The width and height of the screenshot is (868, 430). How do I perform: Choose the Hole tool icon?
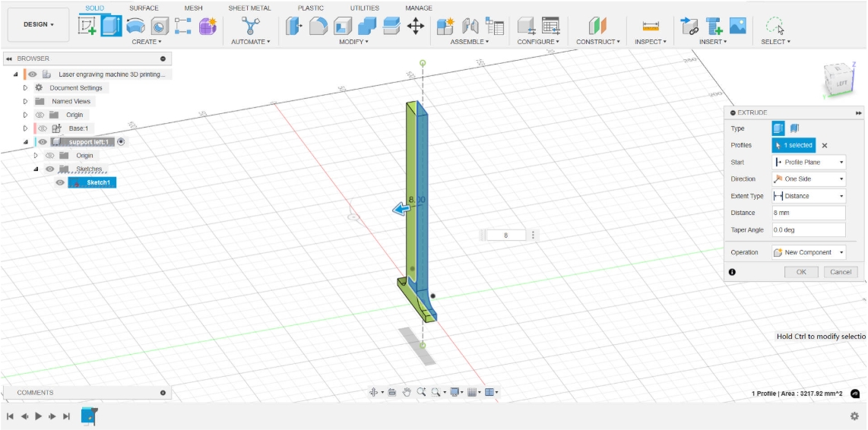(160, 26)
